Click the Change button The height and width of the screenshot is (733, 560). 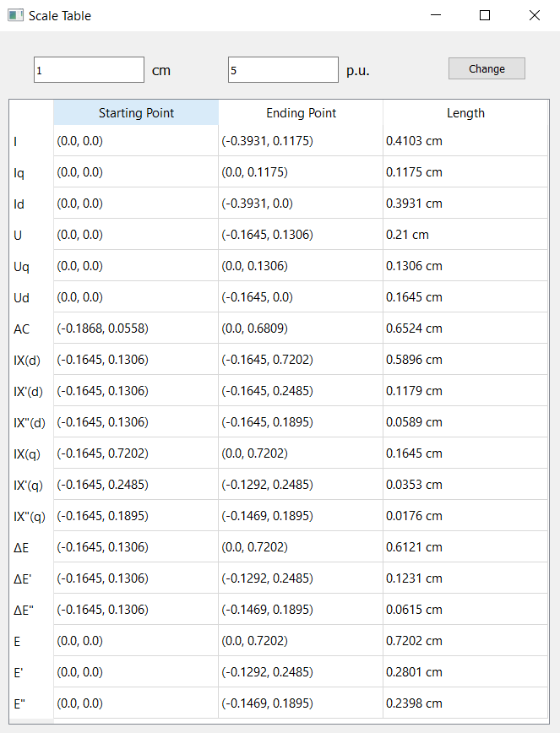pyautogui.click(x=487, y=68)
